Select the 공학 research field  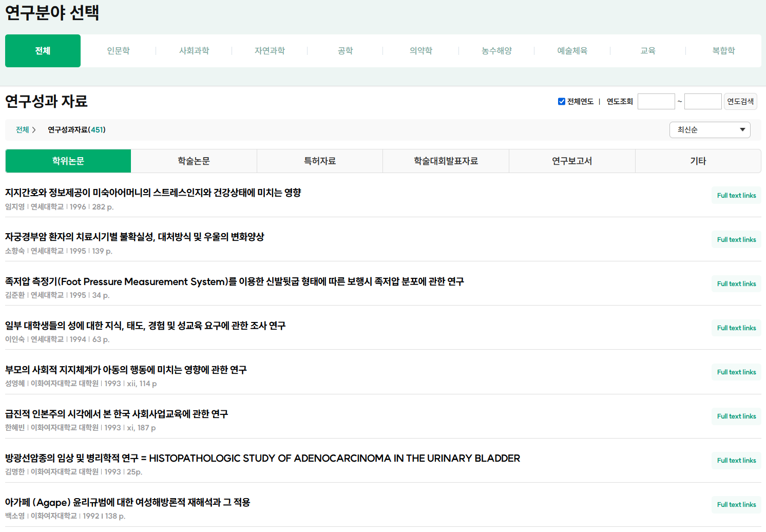346,51
